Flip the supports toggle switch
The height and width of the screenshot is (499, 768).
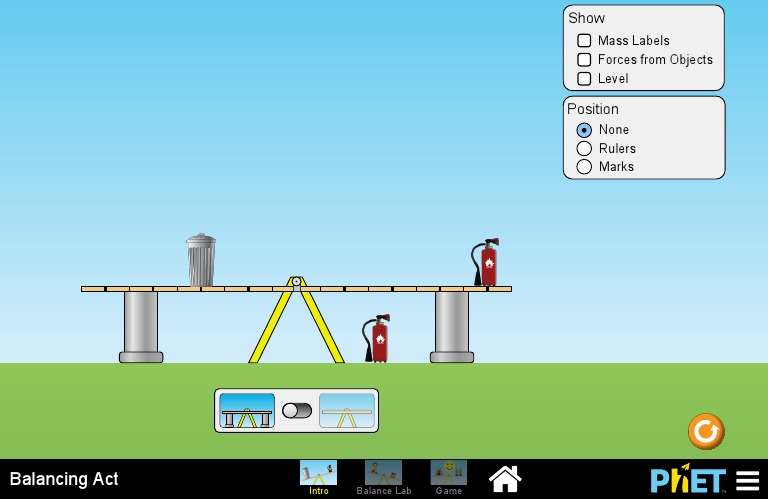297,410
